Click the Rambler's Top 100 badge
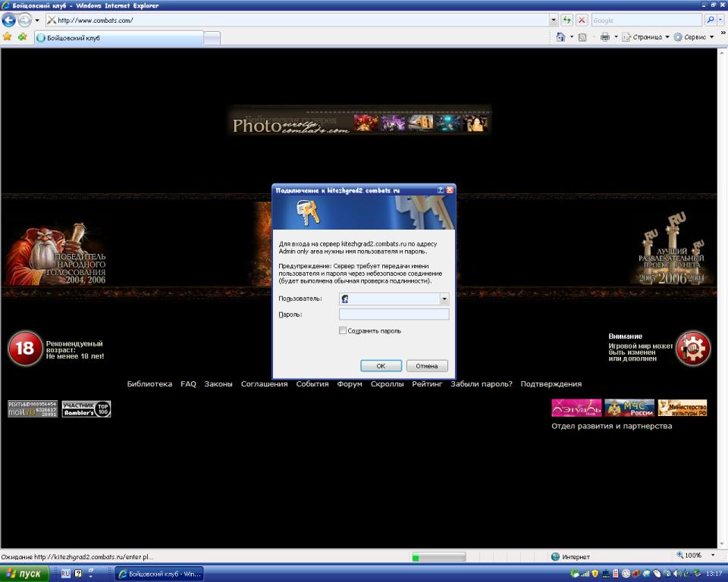The height and width of the screenshot is (582, 728). 86,409
